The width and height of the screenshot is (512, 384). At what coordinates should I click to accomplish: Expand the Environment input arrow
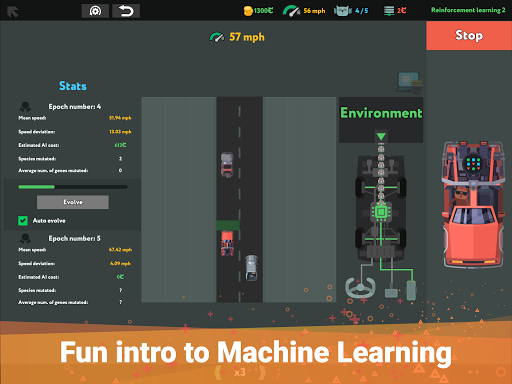tap(381, 136)
